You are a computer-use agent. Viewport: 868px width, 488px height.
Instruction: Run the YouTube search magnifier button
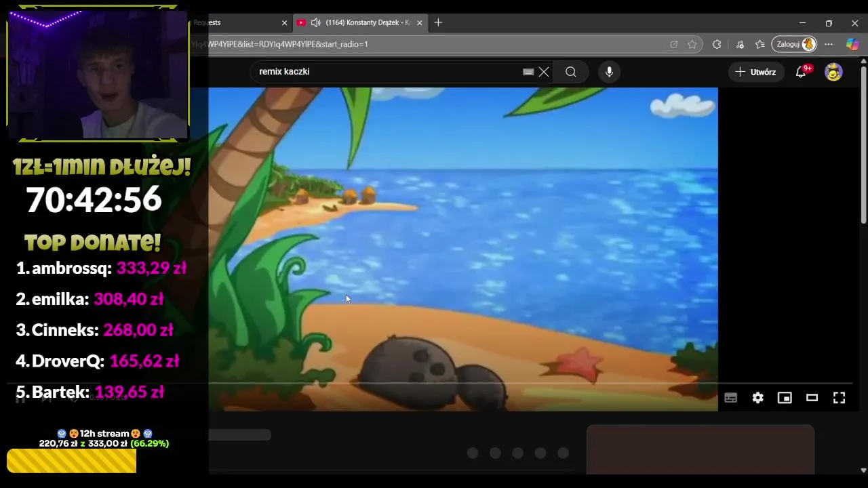click(x=571, y=72)
